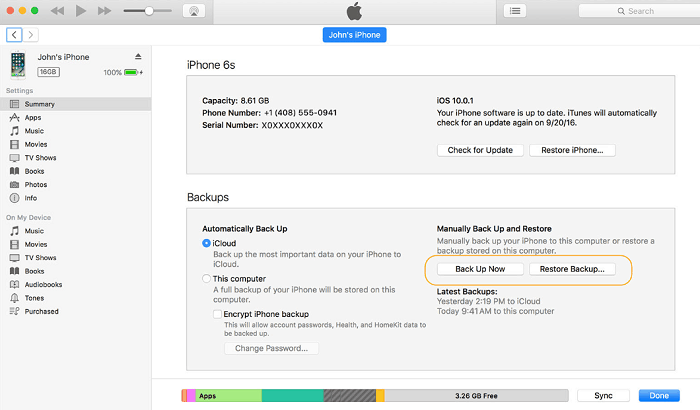Enable Encrypt iPhone backup checkbox
This screenshot has height=410, width=700.
click(217, 314)
